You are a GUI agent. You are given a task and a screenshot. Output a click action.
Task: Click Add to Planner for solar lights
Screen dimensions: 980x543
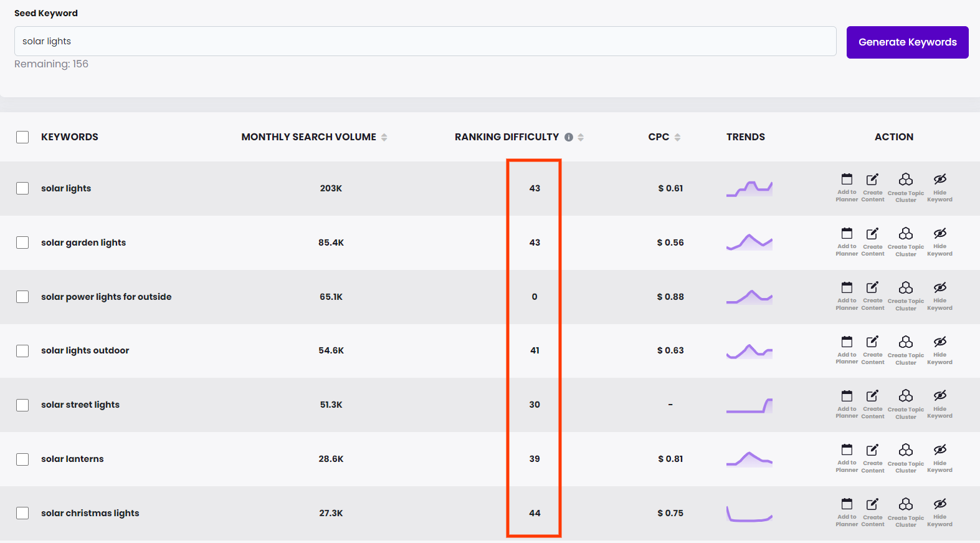847,187
